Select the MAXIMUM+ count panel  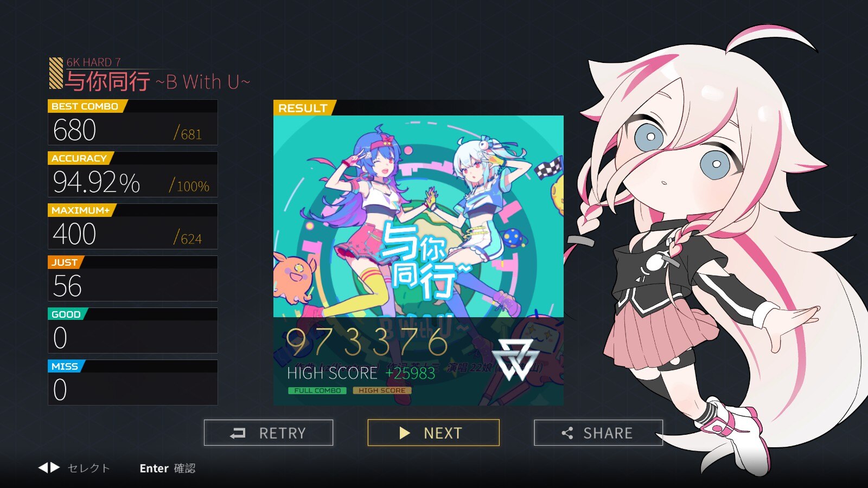point(133,226)
